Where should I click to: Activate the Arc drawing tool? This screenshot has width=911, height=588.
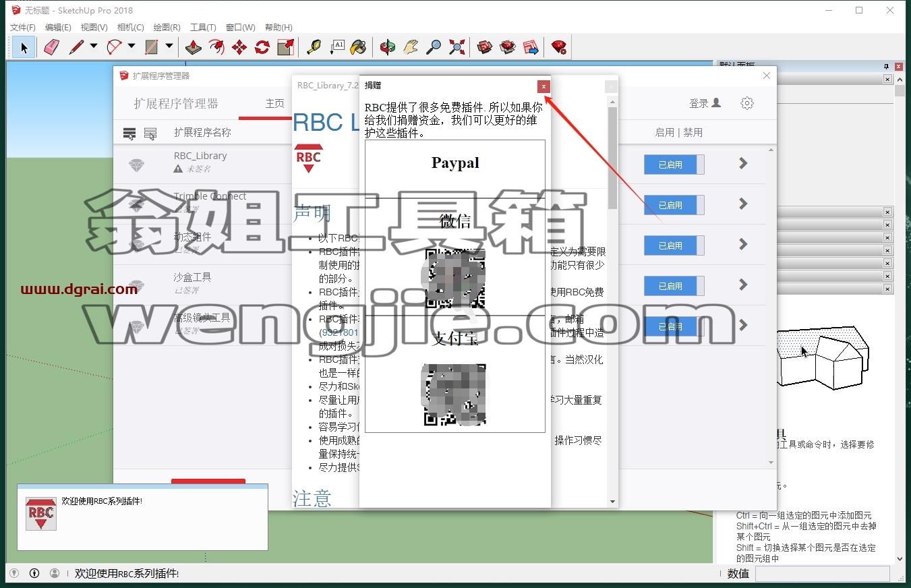pos(114,47)
